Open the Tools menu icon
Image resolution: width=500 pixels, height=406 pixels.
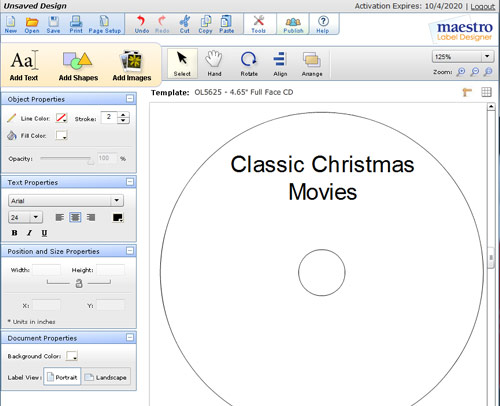coord(259,24)
